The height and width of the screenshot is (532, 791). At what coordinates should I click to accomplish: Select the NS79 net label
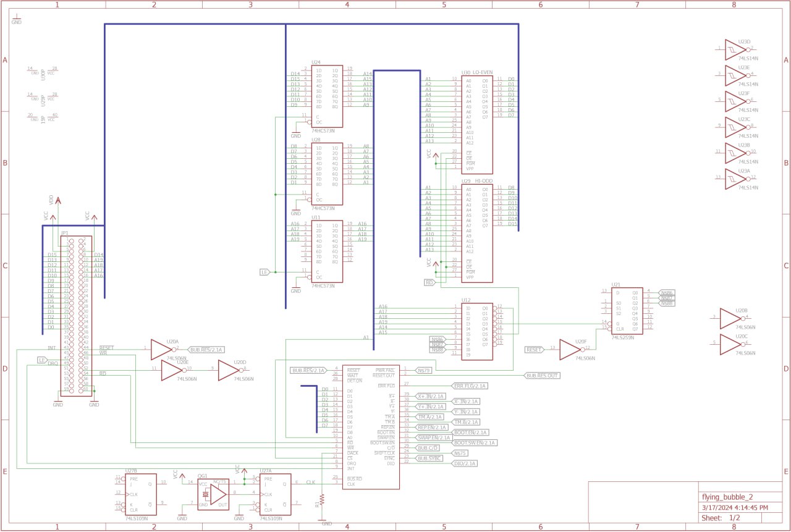[x=423, y=371]
